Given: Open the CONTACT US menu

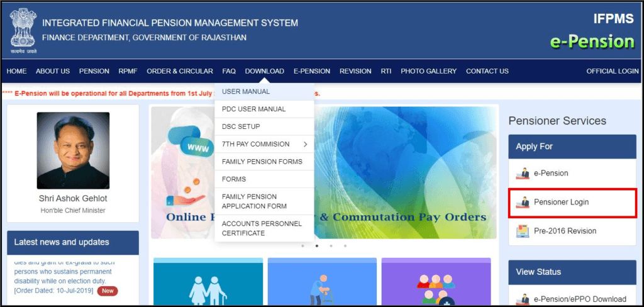Looking at the screenshot, I should tap(487, 71).
